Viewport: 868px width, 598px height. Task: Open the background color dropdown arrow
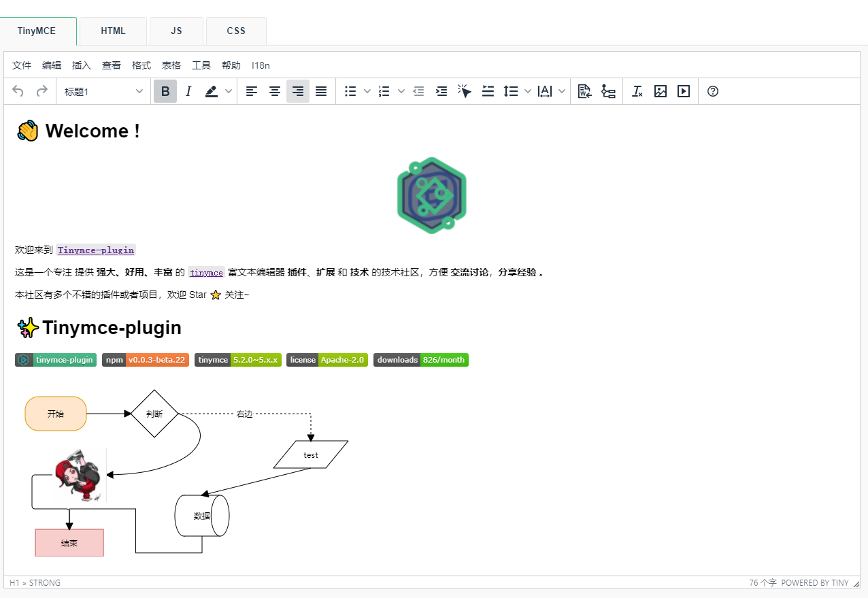(x=229, y=91)
